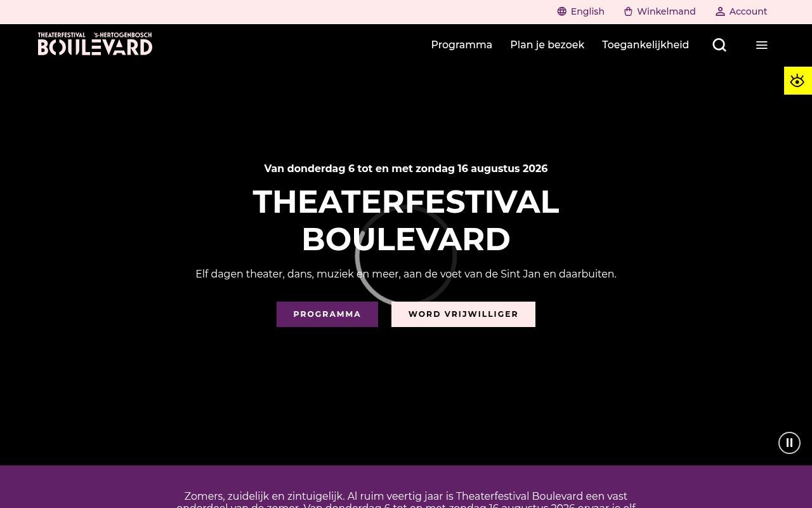Click the WORD VRIJWILLIGER button
The width and height of the screenshot is (812, 508).
tap(463, 314)
